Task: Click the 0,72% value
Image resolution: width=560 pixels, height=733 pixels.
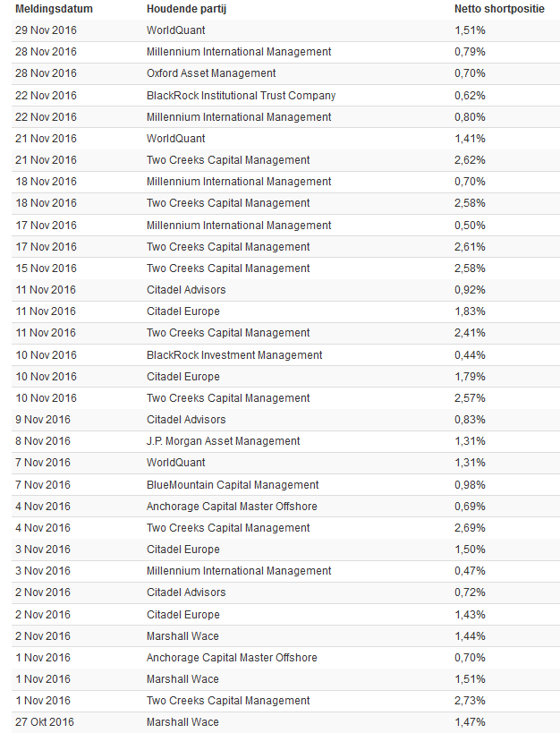Action: [470, 592]
